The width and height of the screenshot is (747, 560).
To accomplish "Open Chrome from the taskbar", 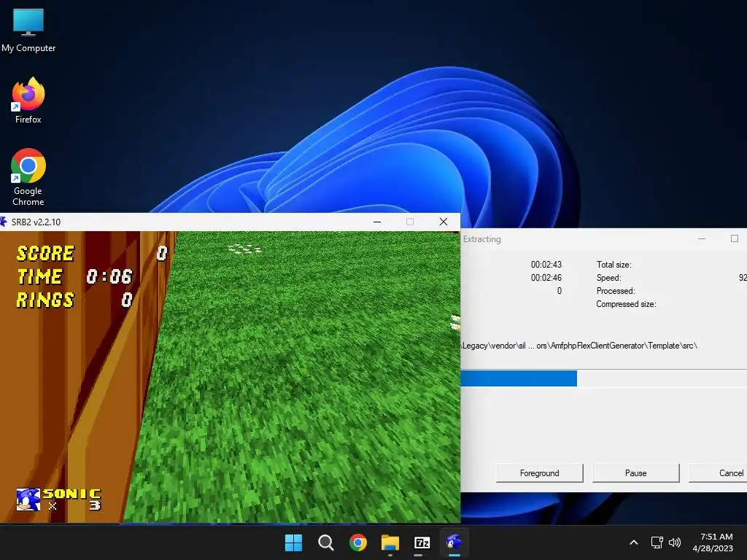I will tap(357, 542).
